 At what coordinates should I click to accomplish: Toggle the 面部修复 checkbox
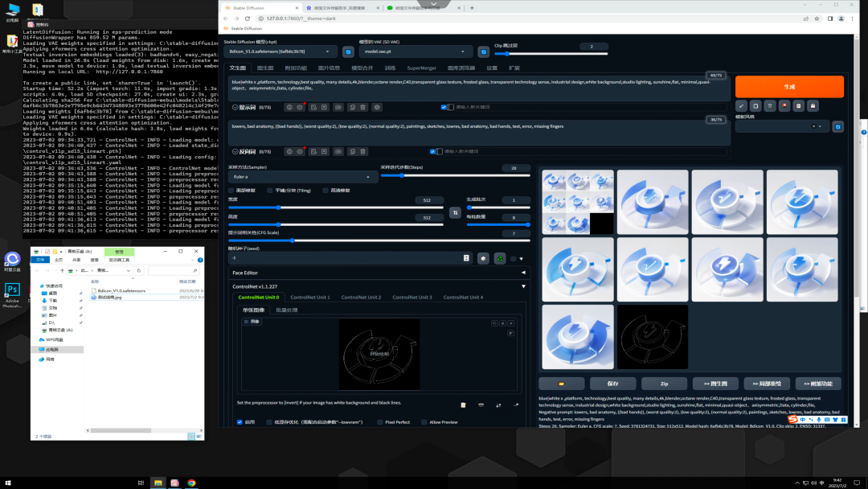[x=231, y=191]
